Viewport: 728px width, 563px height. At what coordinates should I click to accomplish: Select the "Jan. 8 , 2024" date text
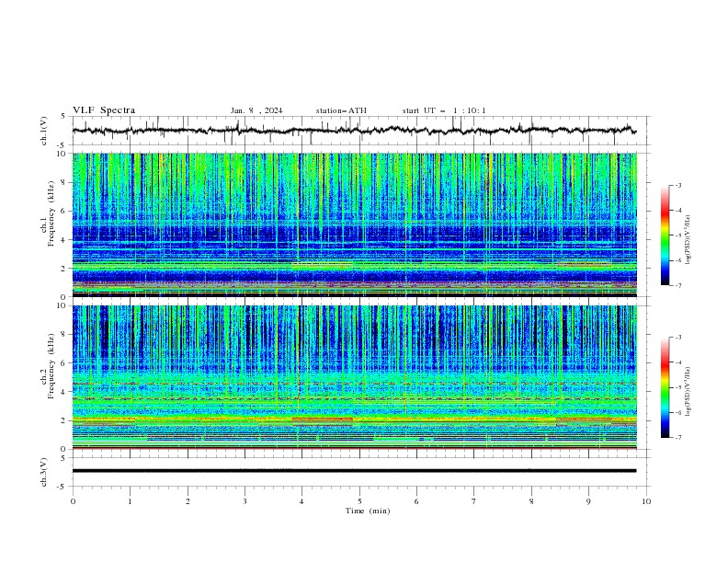[x=256, y=110]
